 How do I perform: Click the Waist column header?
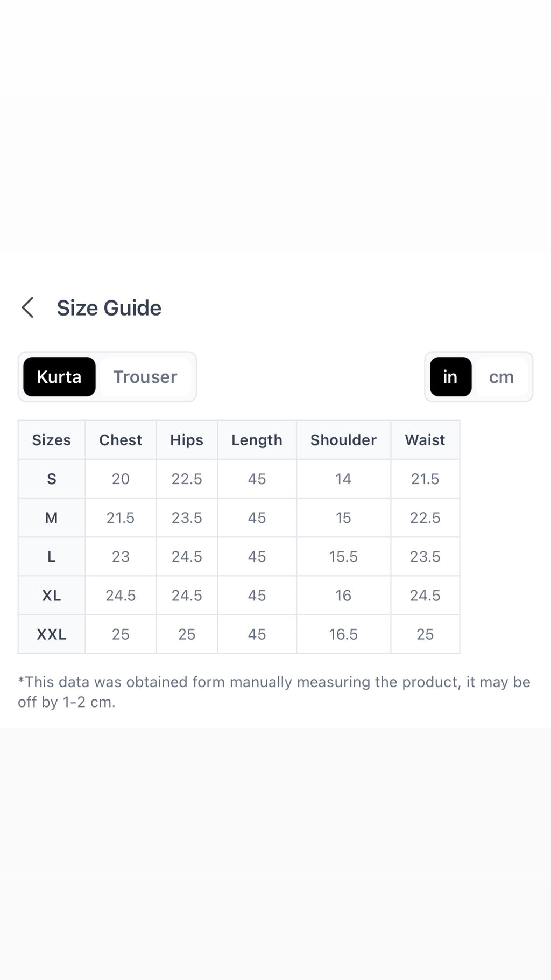[x=425, y=440]
